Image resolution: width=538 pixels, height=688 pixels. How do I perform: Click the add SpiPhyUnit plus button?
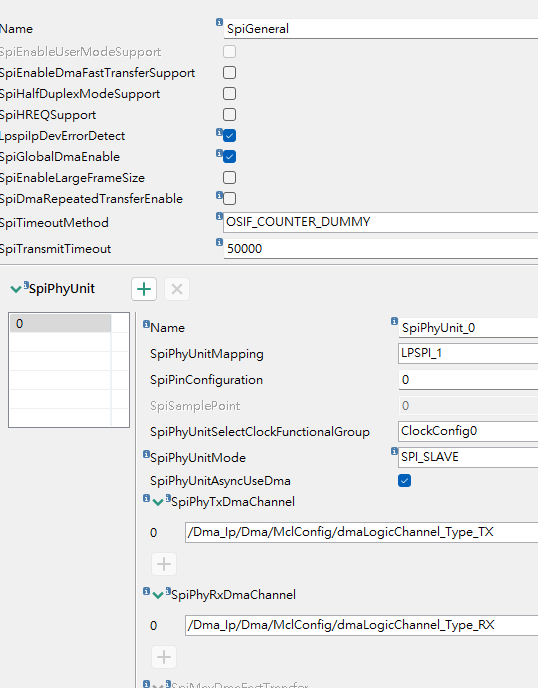pos(144,289)
